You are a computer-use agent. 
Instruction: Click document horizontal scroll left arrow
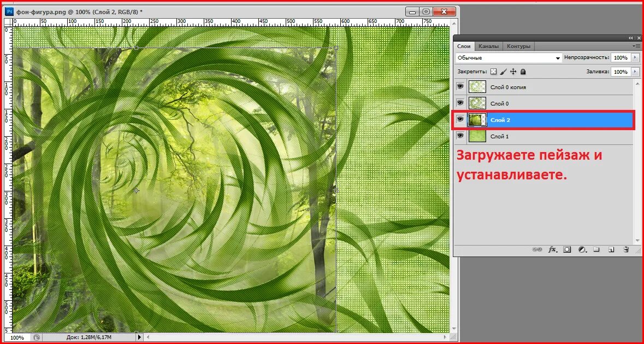coord(148,337)
